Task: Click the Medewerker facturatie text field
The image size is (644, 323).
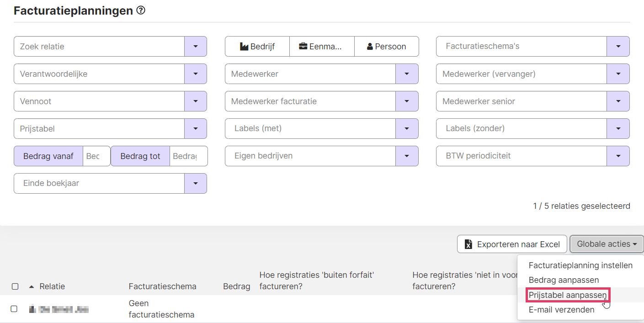Action: coord(310,101)
